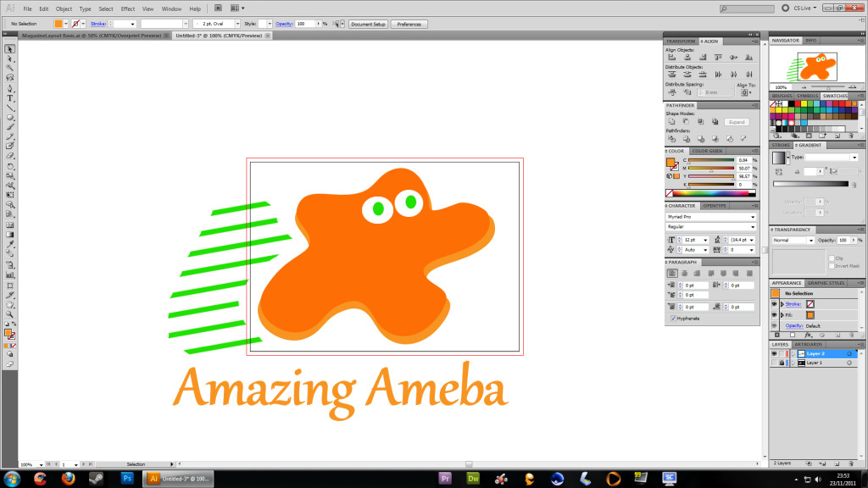Select the Eyedropper tool
Image resolution: width=868 pixels, height=488 pixels.
tap(10, 244)
